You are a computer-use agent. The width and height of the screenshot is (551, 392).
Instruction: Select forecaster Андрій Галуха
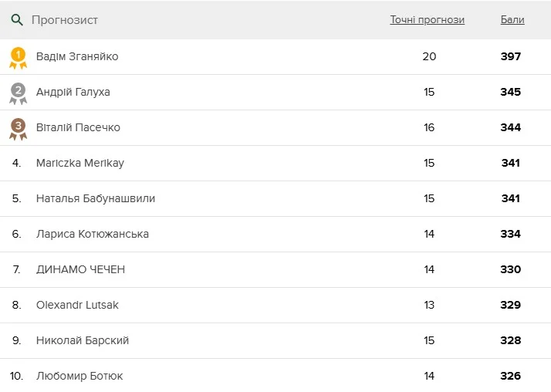73,92
